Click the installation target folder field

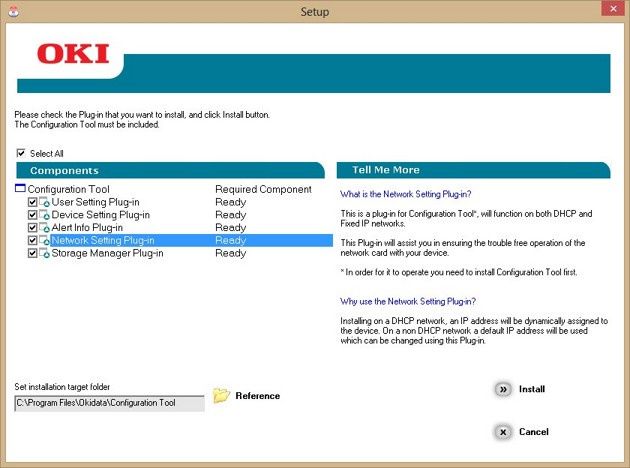[109, 403]
